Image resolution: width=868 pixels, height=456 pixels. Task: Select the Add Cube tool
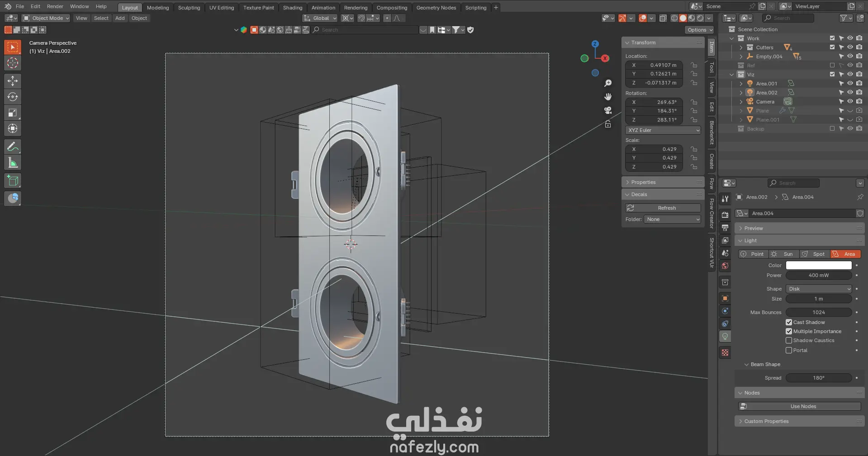[13, 181]
